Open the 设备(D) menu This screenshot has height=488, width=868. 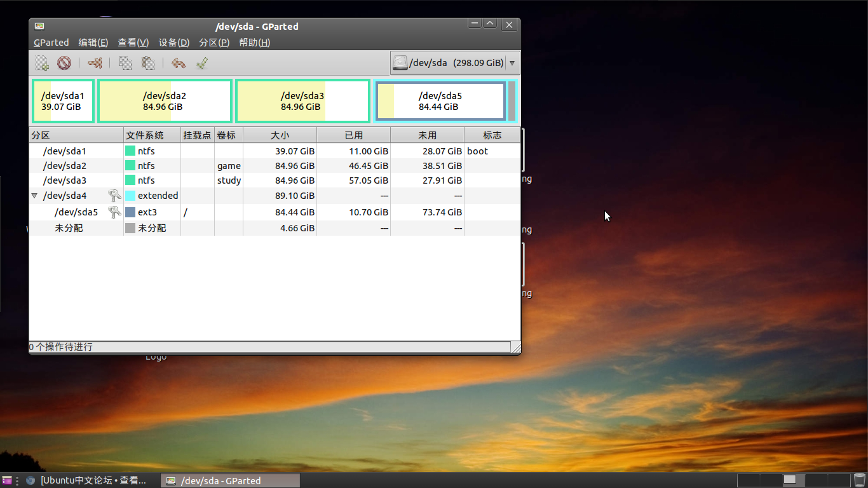coord(174,43)
